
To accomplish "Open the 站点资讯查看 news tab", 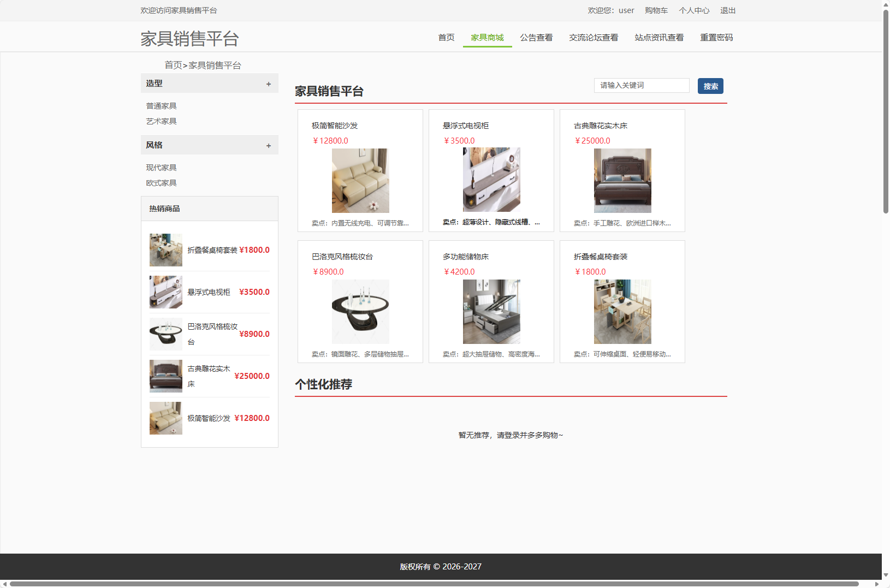I will click(x=659, y=37).
